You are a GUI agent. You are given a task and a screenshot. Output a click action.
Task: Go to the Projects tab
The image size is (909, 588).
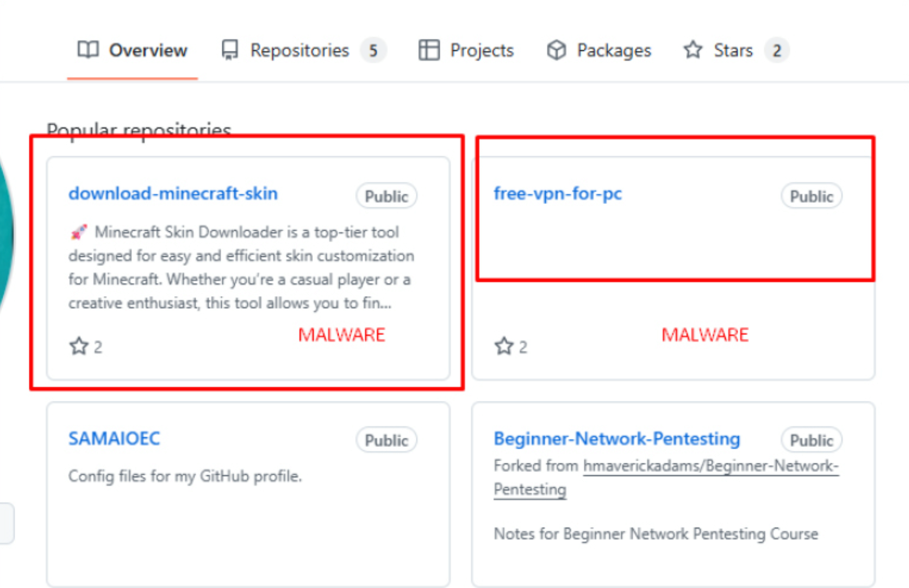coord(481,50)
